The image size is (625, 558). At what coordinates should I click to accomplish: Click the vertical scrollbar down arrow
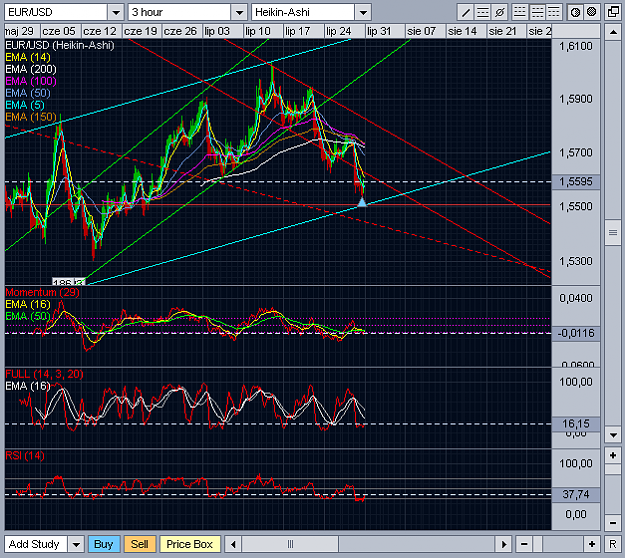613,435
